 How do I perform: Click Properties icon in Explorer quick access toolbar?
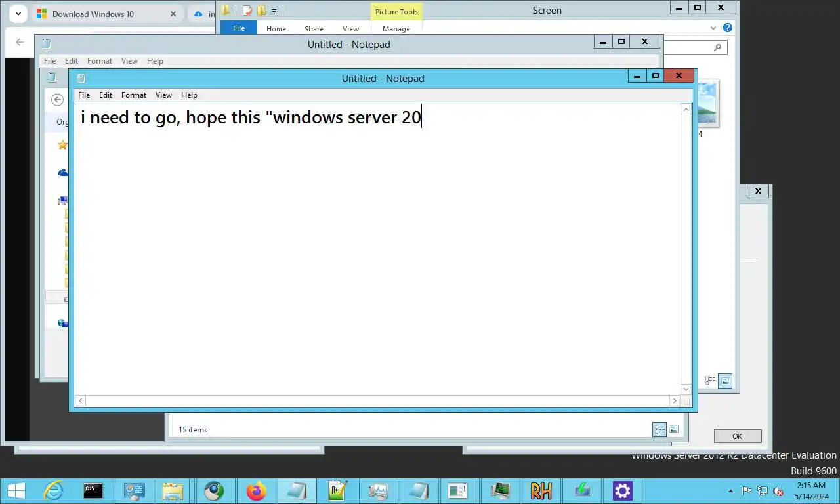pos(247,10)
